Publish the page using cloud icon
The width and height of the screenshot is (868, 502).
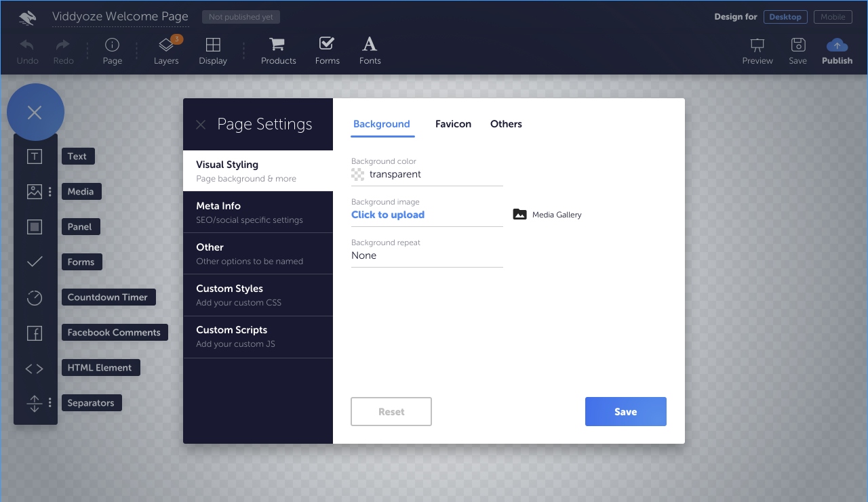coord(837,45)
